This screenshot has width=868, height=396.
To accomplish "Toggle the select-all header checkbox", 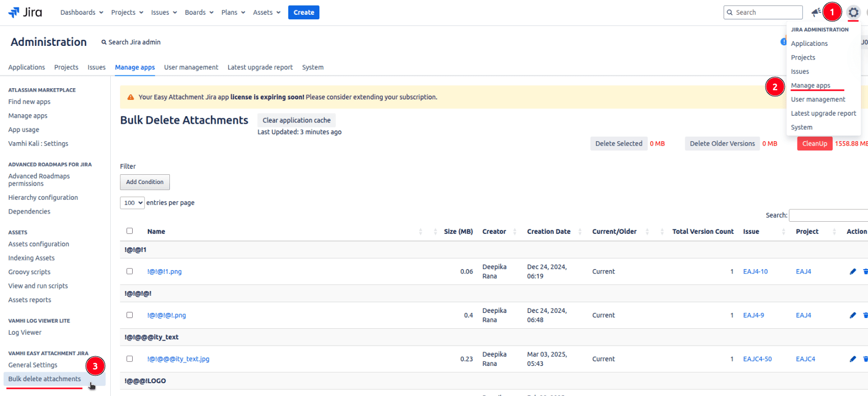I will click(x=130, y=231).
